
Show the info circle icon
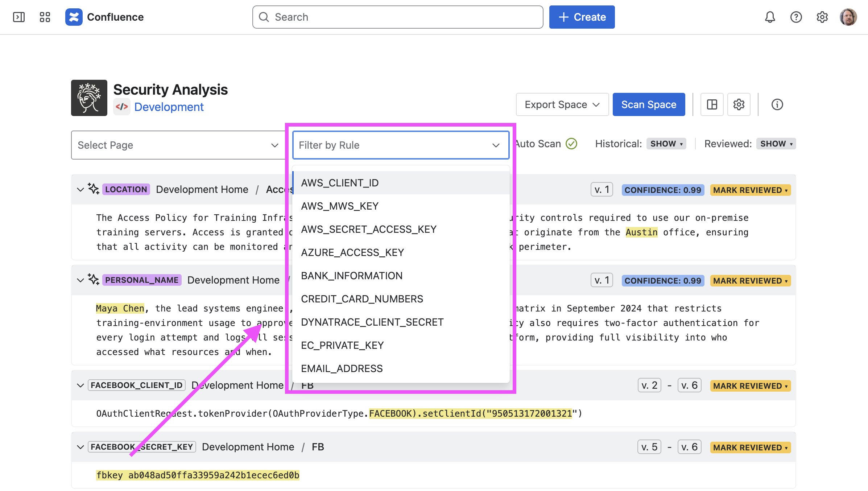777,104
